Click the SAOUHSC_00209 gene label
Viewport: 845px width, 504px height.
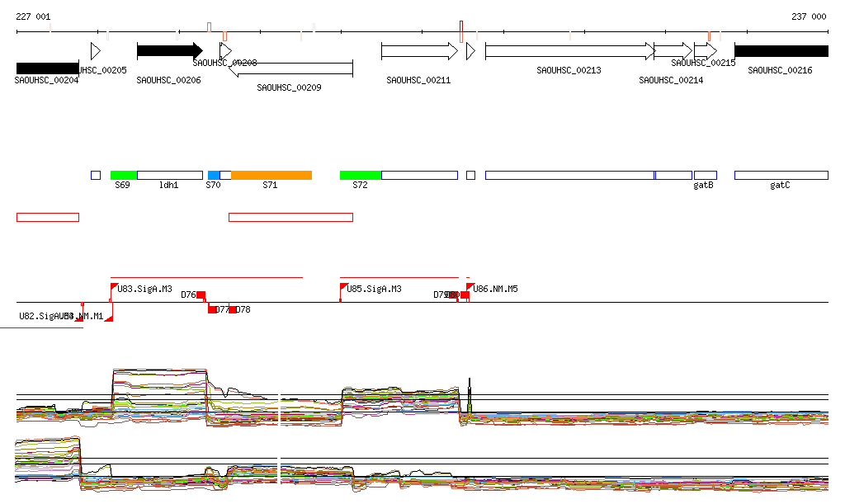(289, 87)
